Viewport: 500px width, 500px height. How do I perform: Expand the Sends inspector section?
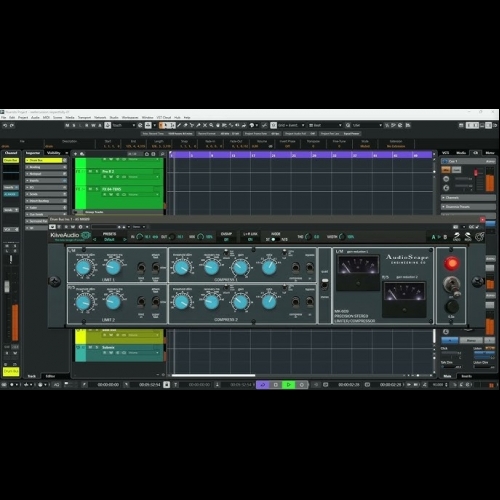click(x=46, y=194)
